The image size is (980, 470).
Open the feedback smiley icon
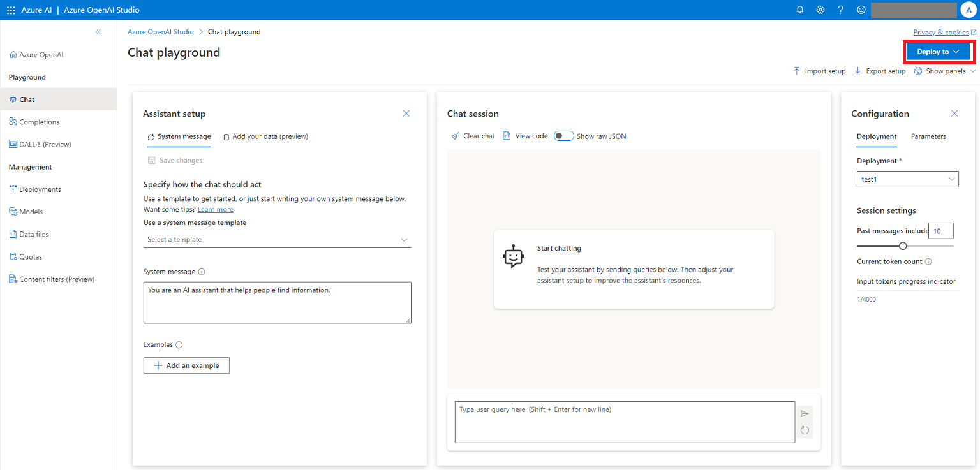pos(861,10)
